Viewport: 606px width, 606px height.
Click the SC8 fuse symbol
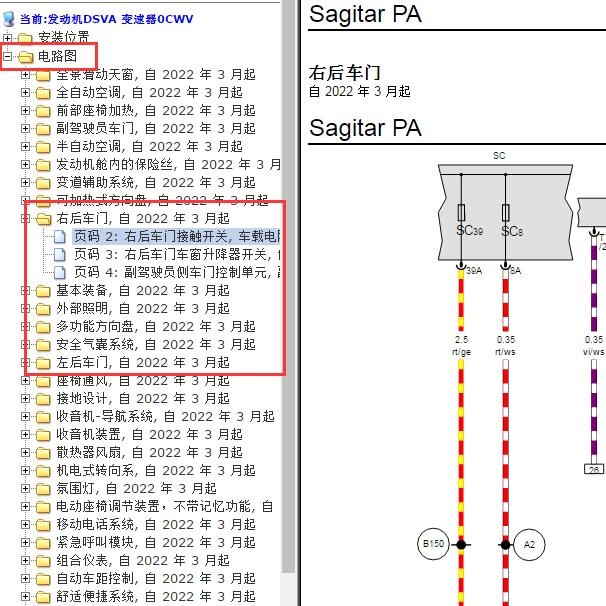point(506,213)
